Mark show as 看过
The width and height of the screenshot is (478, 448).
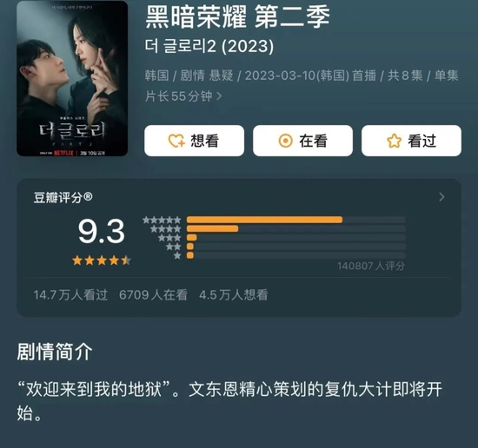click(411, 141)
